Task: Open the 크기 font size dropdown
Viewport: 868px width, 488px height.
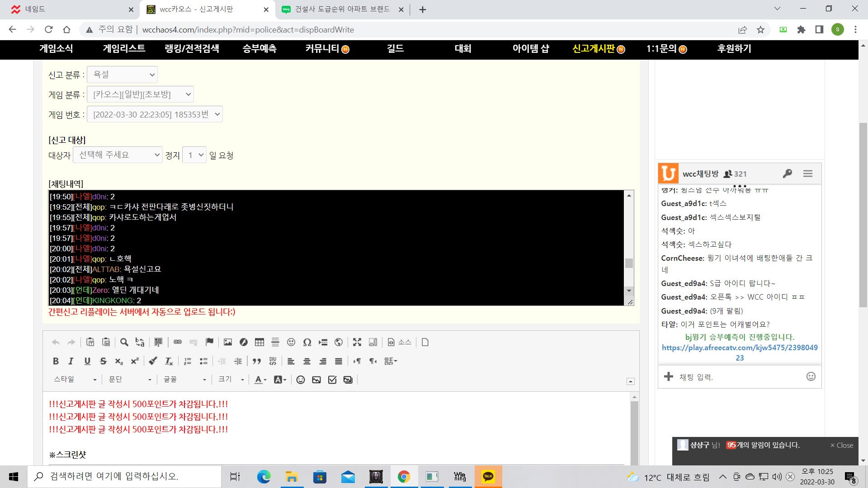Action: point(231,380)
